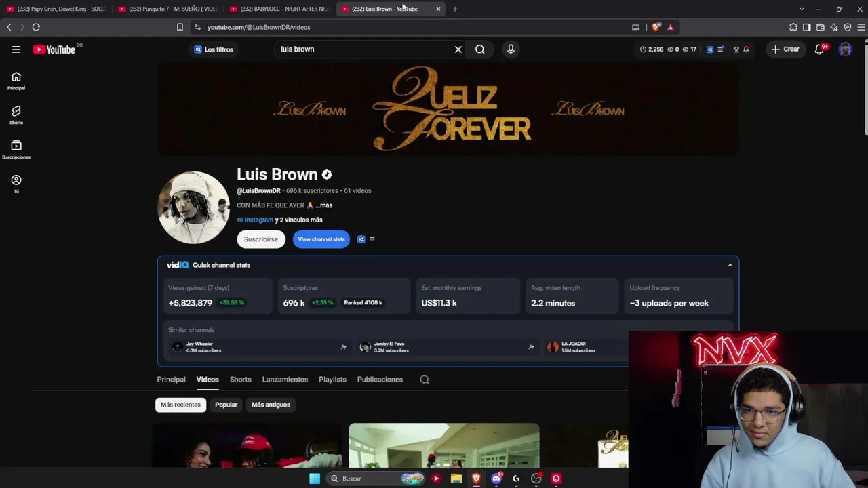Switch to the BABYLOCC - NIGHT AFTER NIGHT tab
This screenshot has height=488, width=868.
coord(279,9)
